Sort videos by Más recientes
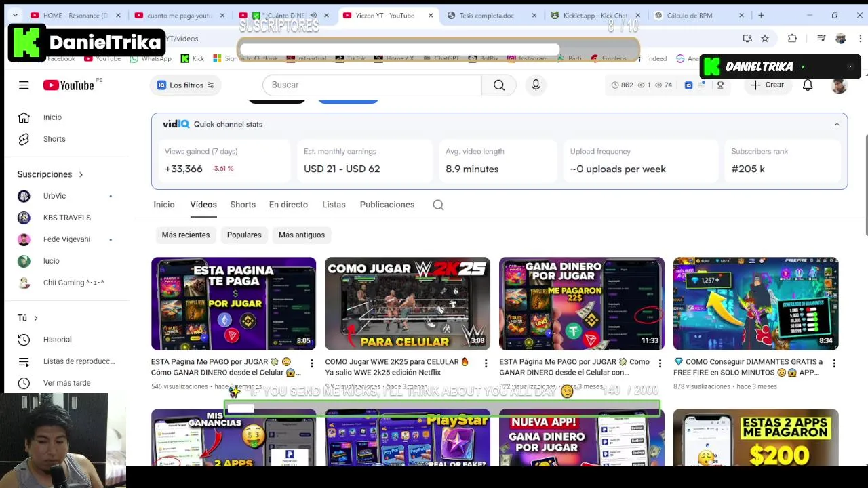Viewport: 868px width, 488px height. tap(186, 235)
